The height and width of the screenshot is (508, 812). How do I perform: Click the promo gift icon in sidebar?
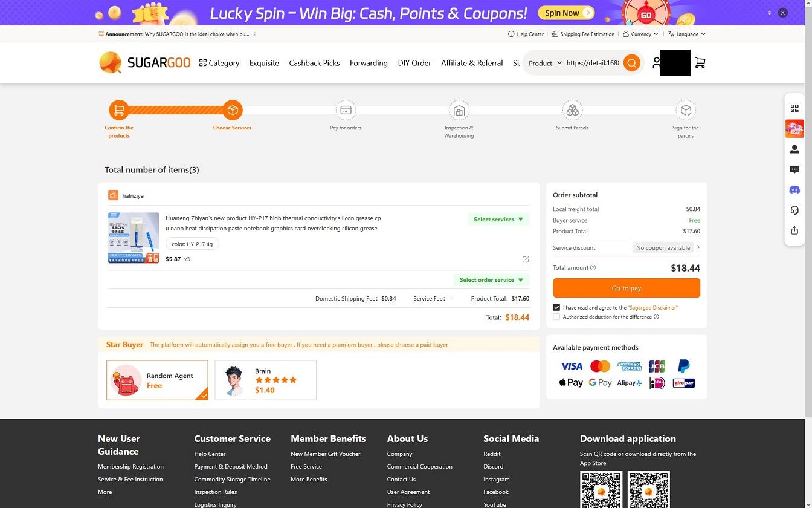794,128
